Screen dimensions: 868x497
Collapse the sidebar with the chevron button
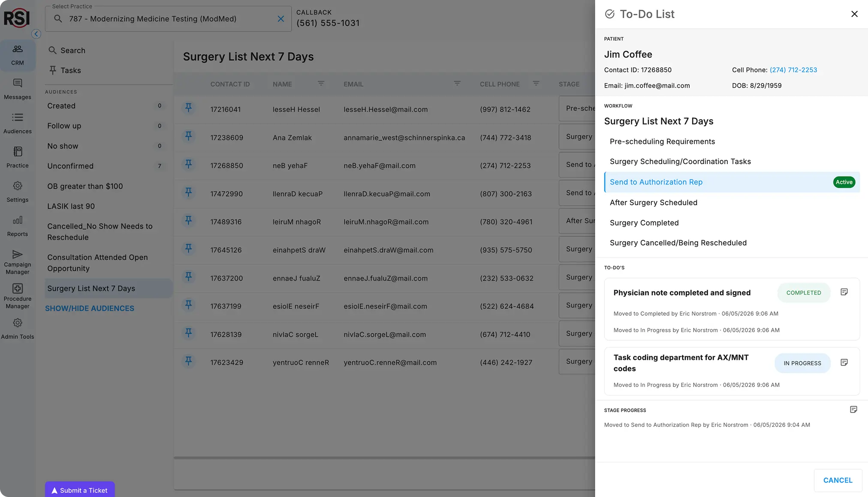pyautogui.click(x=36, y=34)
